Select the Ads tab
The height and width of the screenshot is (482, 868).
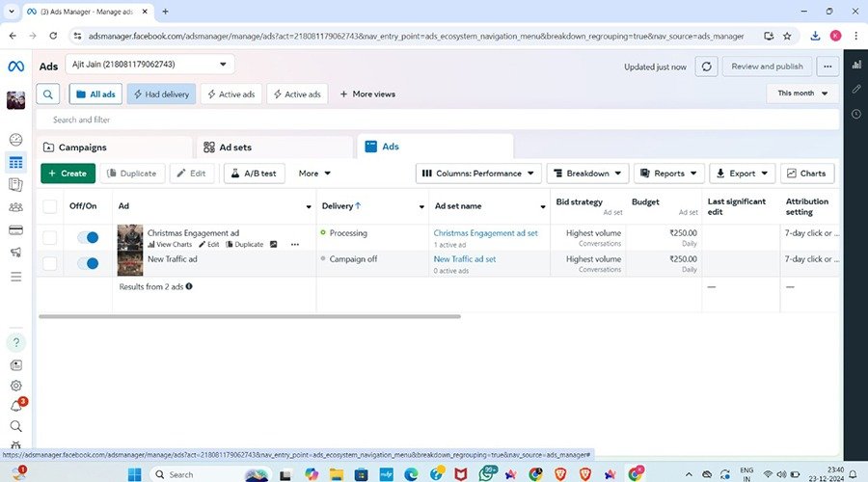(x=436, y=147)
